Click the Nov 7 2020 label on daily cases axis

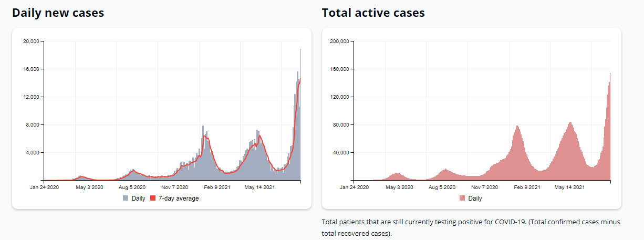174,186
